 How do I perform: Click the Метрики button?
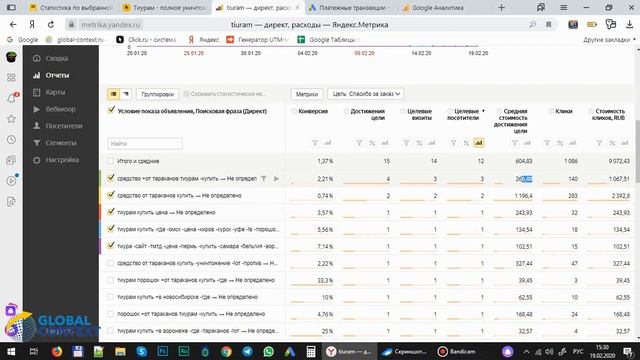[307, 94]
